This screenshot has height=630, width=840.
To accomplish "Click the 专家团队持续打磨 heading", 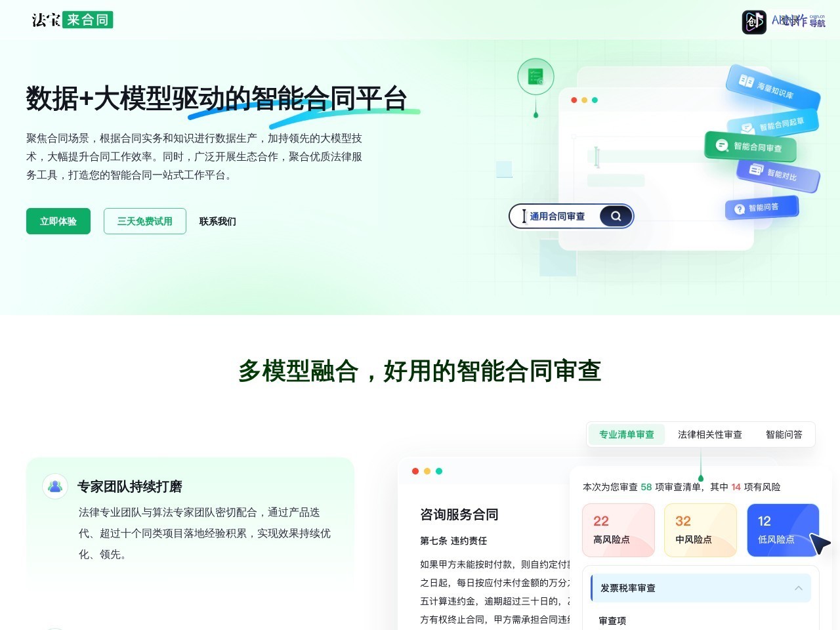I will 130,486.
